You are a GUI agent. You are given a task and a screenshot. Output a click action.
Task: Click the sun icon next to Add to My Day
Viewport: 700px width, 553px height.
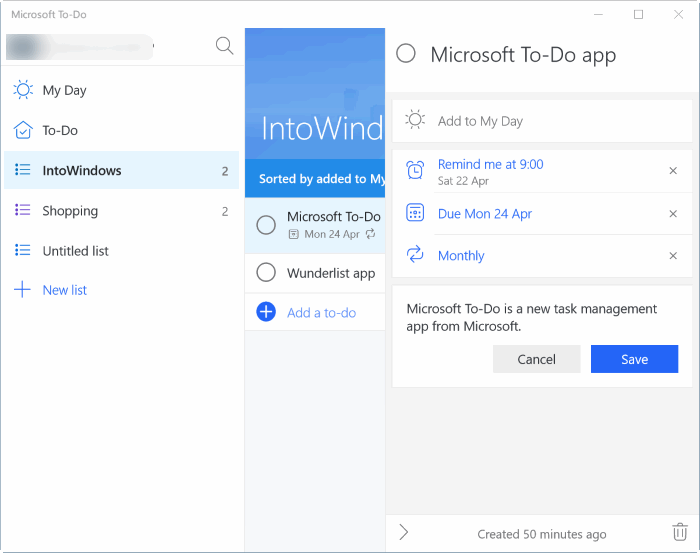[x=415, y=120]
